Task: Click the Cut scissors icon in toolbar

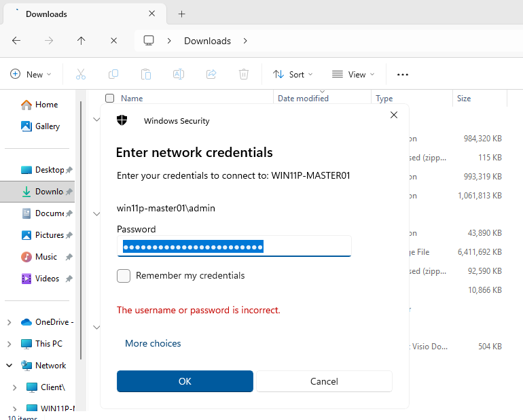Action: point(81,75)
